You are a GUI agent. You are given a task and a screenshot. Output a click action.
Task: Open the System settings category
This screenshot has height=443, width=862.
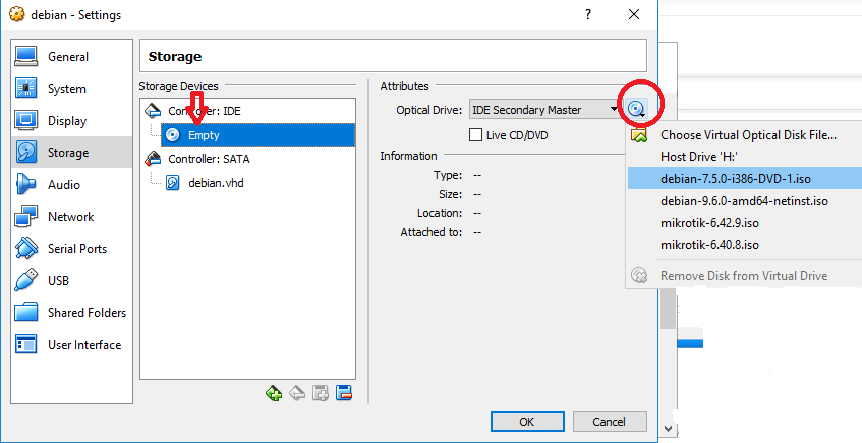tap(71, 89)
